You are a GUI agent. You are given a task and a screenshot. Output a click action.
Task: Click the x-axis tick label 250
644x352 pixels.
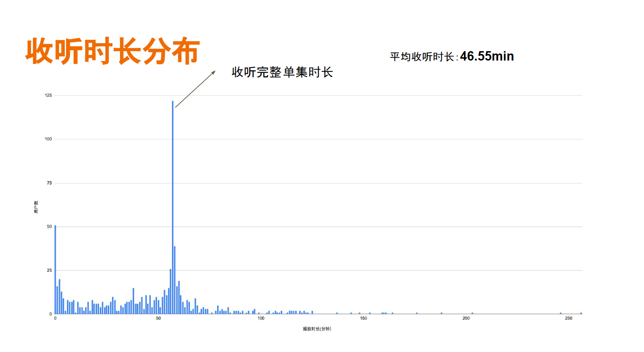(x=569, y=319)
